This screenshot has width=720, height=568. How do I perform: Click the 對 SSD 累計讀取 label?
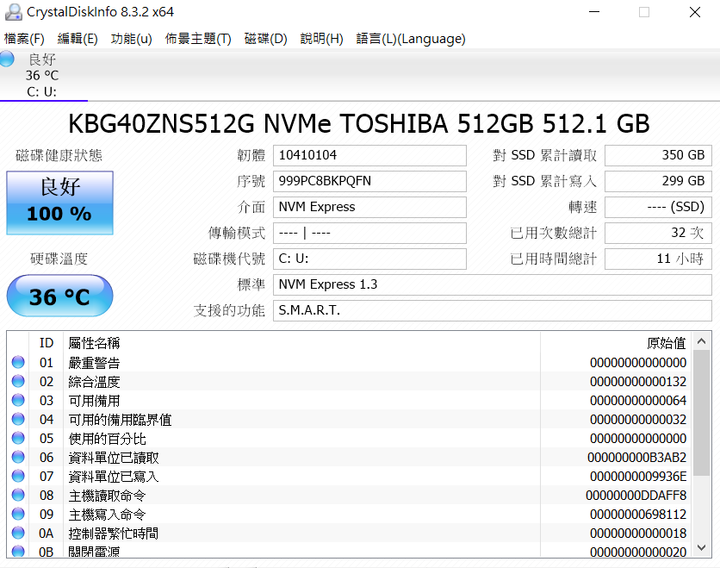coord(545,156)
